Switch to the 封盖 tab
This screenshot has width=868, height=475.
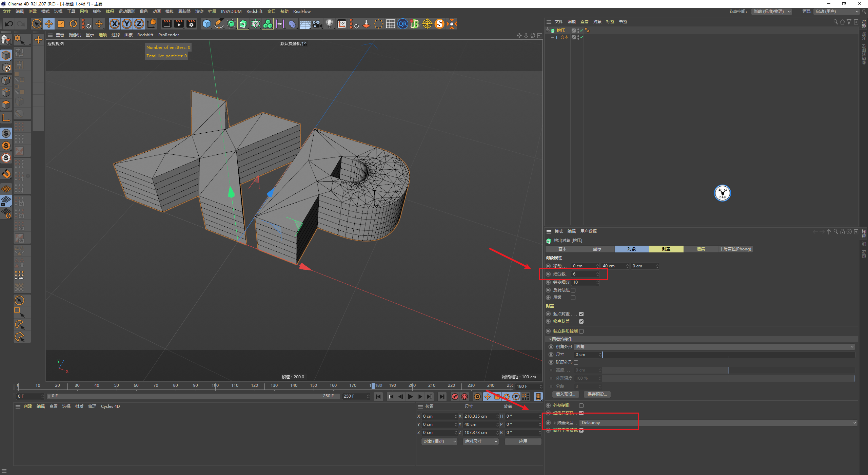pyautogui.click(x=666, y=249)
